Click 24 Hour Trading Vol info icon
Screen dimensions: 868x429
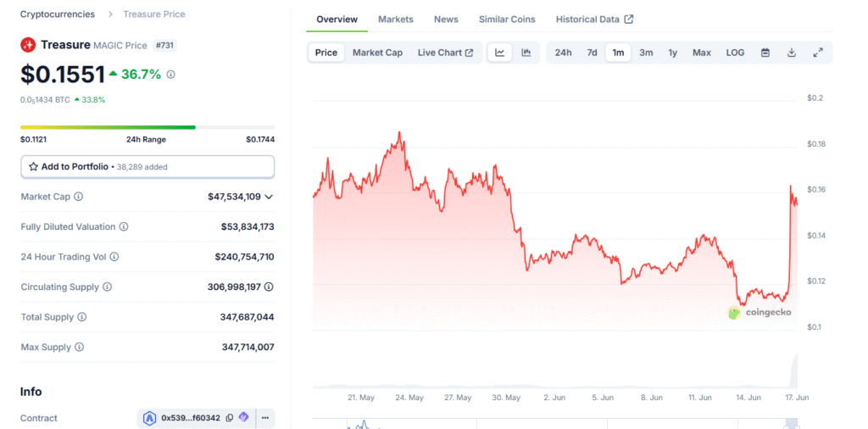[114, 257]
